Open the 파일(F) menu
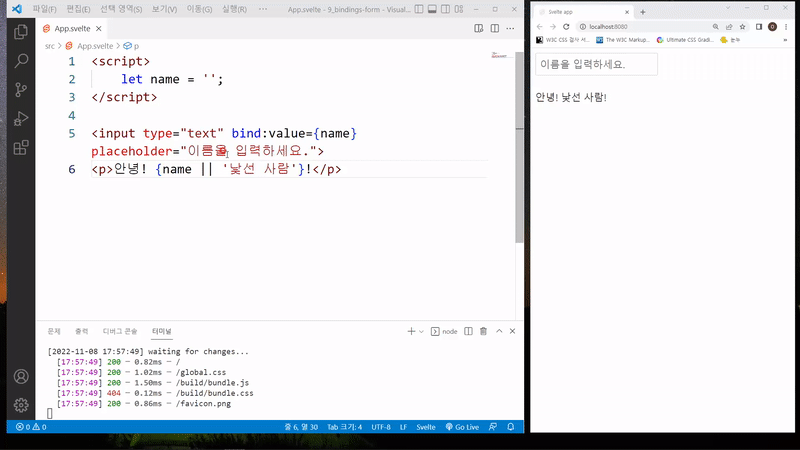 pos(44,9)
